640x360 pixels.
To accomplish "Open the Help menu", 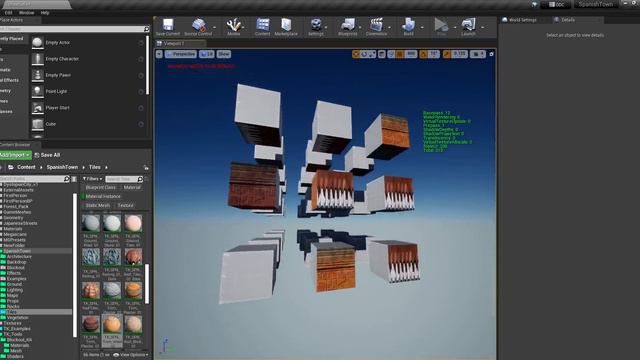I will pyautogui.click(x=45, y=13).
